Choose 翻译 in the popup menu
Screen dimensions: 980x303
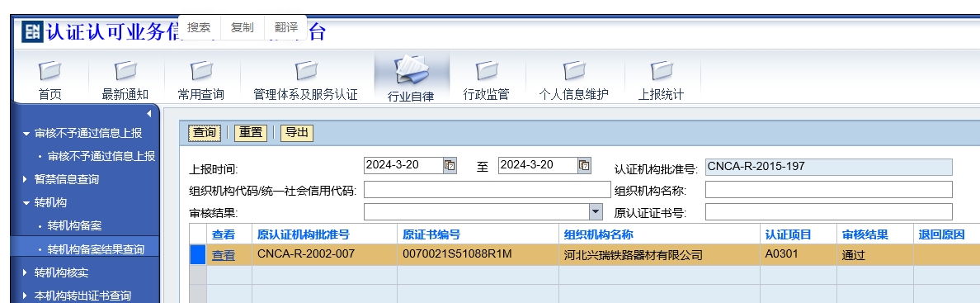(x=285, y=27)
